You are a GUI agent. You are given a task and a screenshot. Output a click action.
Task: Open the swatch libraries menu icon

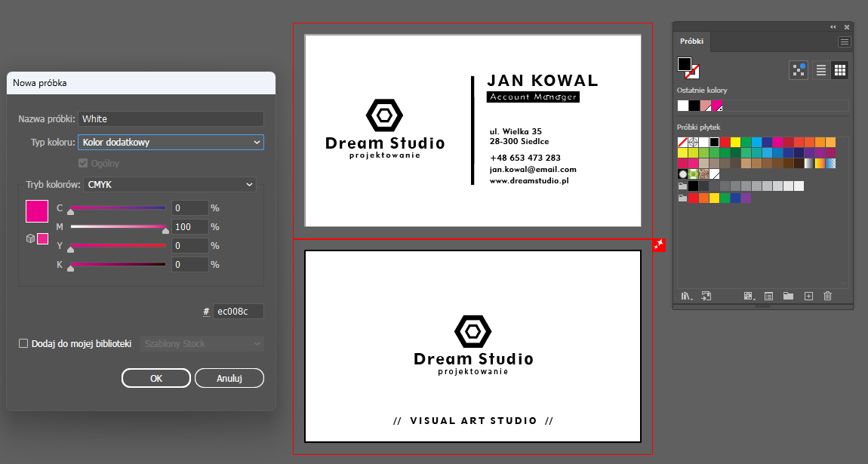tap(686, 297)
